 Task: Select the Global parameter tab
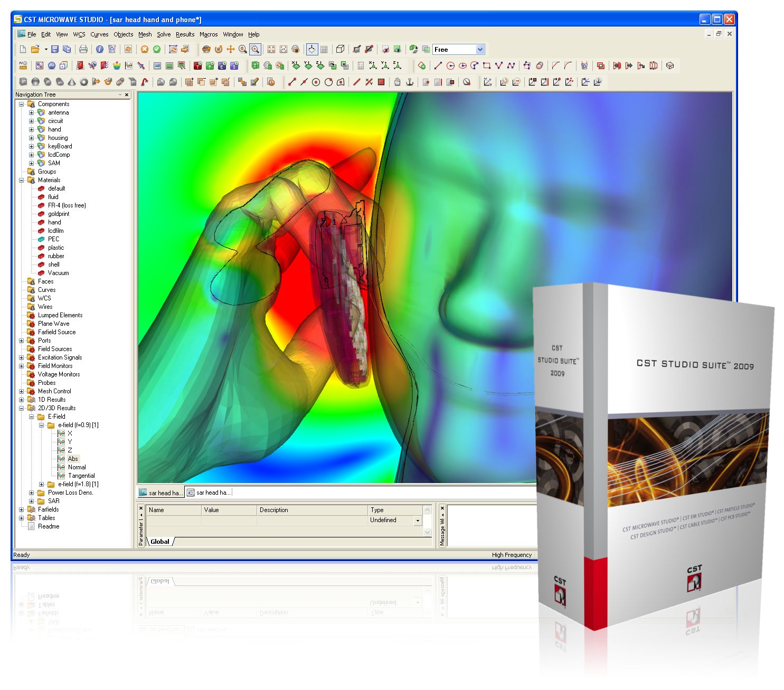(160, 542)
